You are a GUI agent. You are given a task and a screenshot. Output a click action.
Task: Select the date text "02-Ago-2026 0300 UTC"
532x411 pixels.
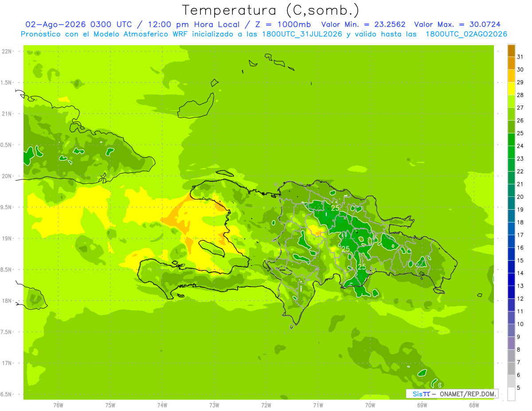(78, 24)
